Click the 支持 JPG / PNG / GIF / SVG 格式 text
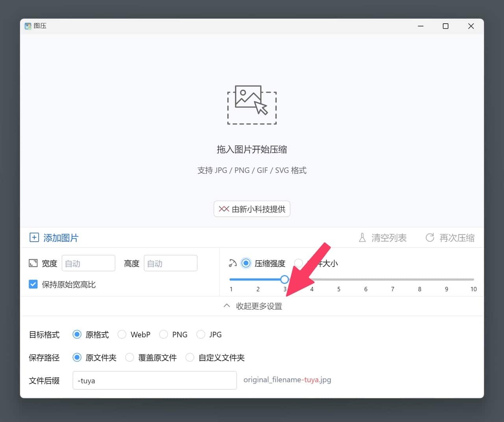Image resolution: width=504 pixels, height=422 pixels. [252, 170]
